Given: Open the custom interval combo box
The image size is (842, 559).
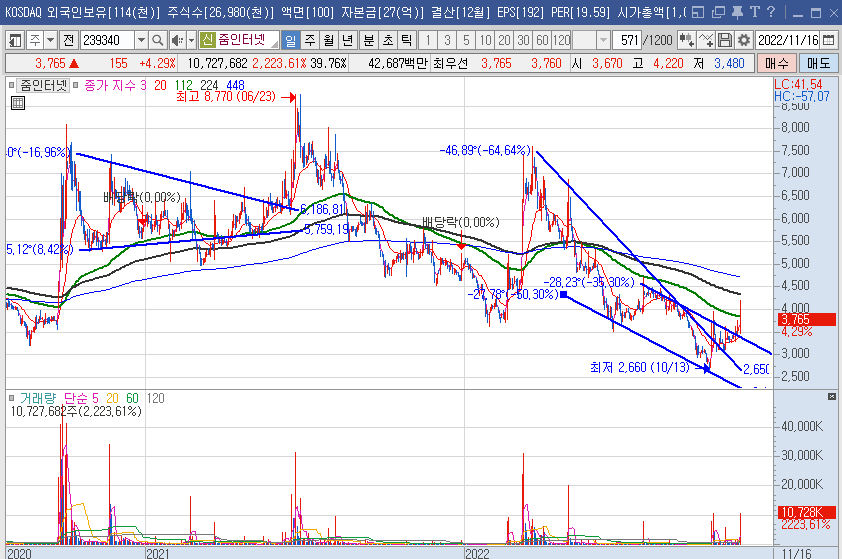Looking at the screenshot, I should tap(591, 40).
